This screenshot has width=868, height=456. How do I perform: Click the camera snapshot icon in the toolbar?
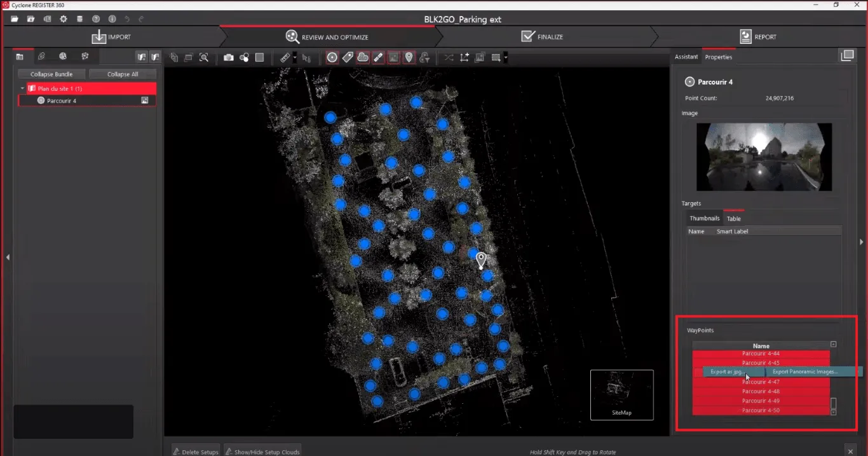[228, 58]
